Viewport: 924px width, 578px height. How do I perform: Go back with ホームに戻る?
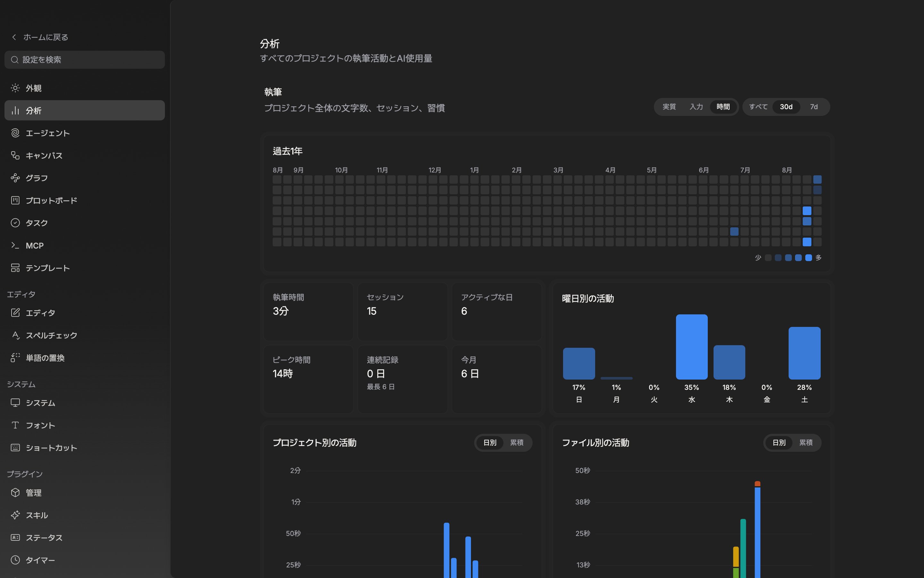[x=40, y=37]
